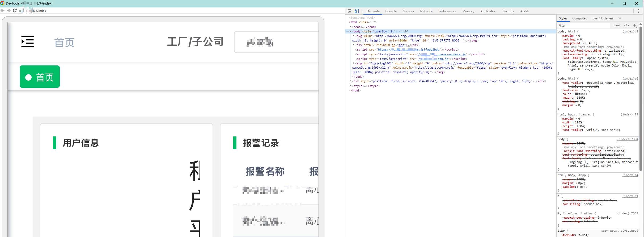Image resolution: width=644 pixels, height=237 pixels.
Task: Expand the div with id app
Action: coord(354,45)
